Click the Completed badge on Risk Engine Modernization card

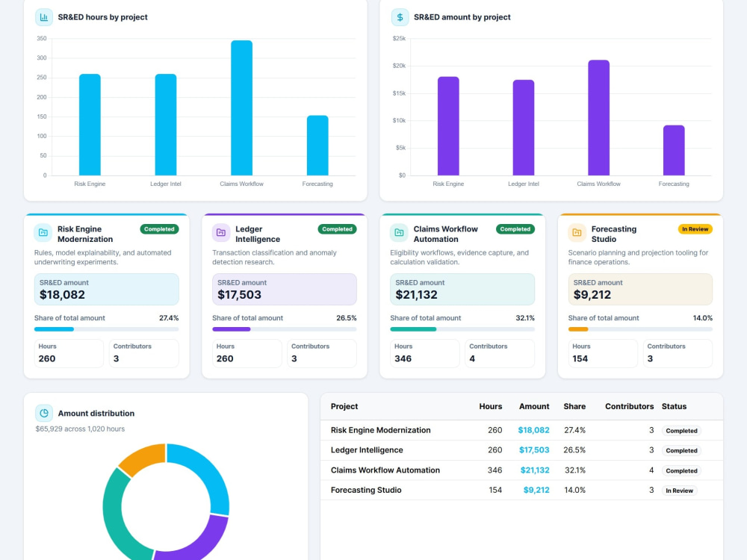(160, 229)
